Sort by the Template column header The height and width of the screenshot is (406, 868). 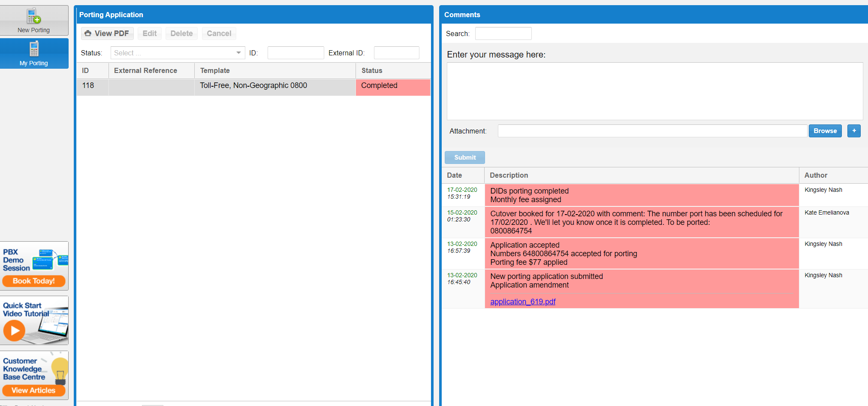275,70
